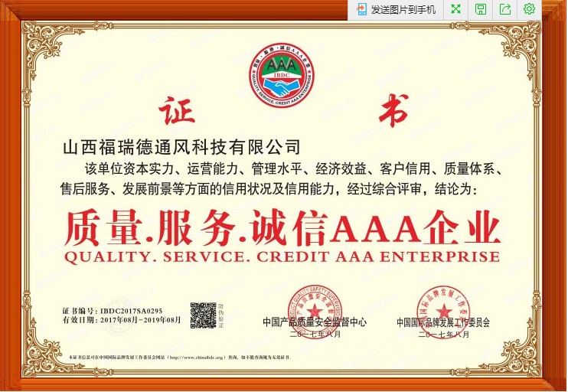The image size is (568, 392).
Task: Click 'QUALITY. SERVICE. CREDIT AAA ENTERPRISE' text
Action: pos(282,256)
